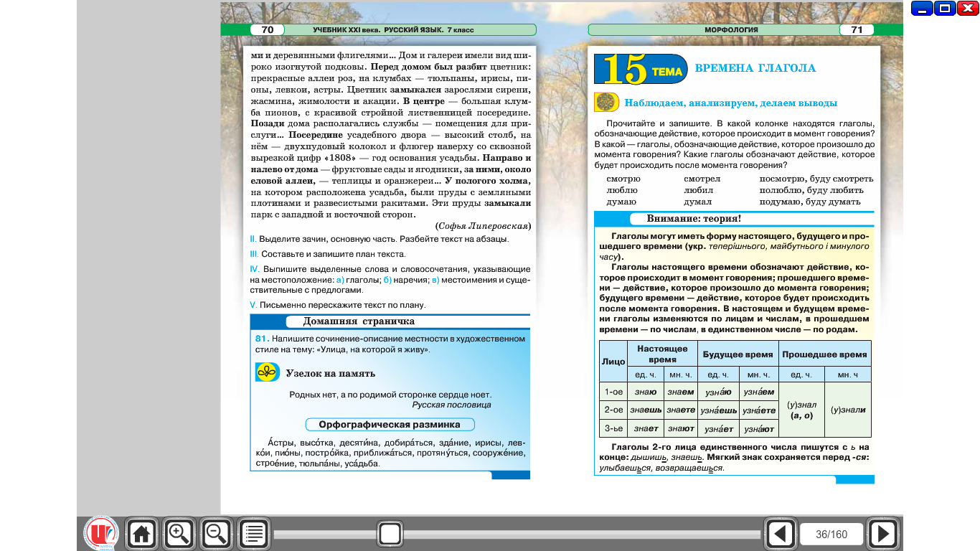Screen dimensions: 980x551
Task: Click the 2-ое row label in table
Action: coord(613,410)
